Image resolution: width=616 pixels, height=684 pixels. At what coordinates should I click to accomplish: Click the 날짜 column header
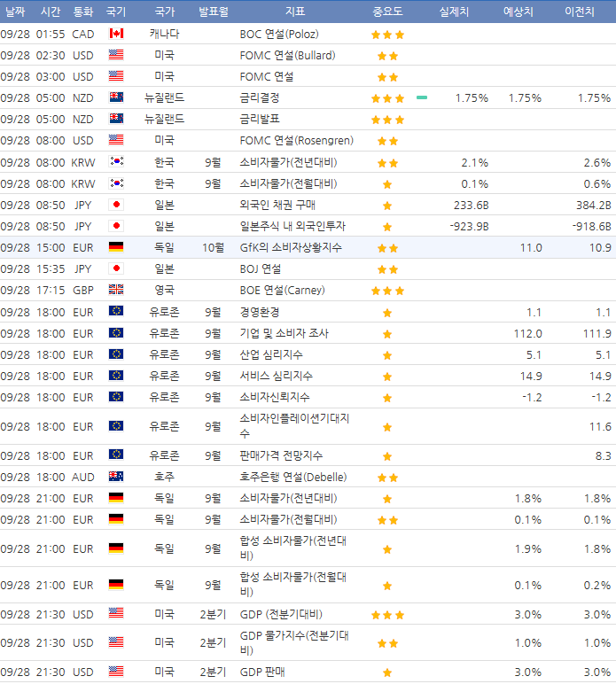click(15, 12)
